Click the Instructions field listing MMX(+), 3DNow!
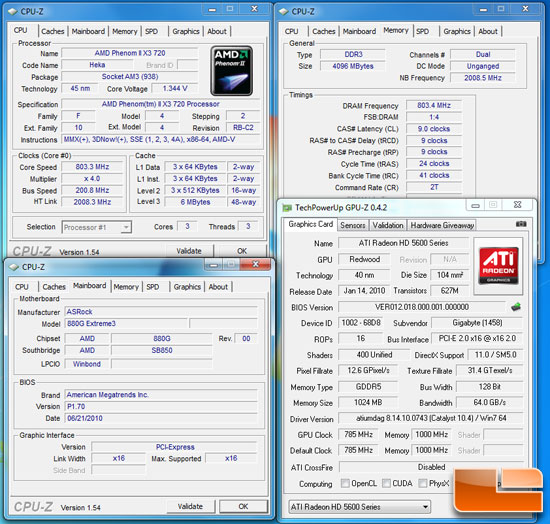The height and width of the screenshot is (524, 550). coord(161,140)
